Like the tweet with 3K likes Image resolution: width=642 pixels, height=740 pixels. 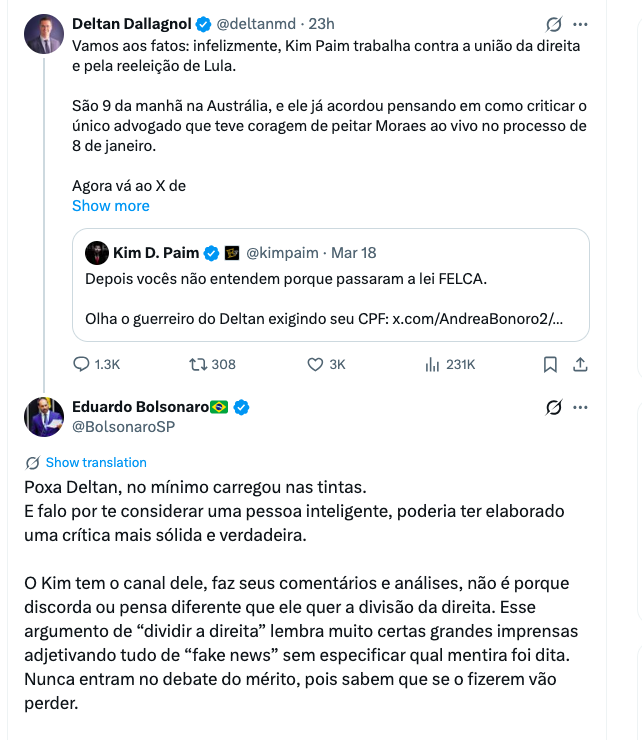(x=315, y=365)
